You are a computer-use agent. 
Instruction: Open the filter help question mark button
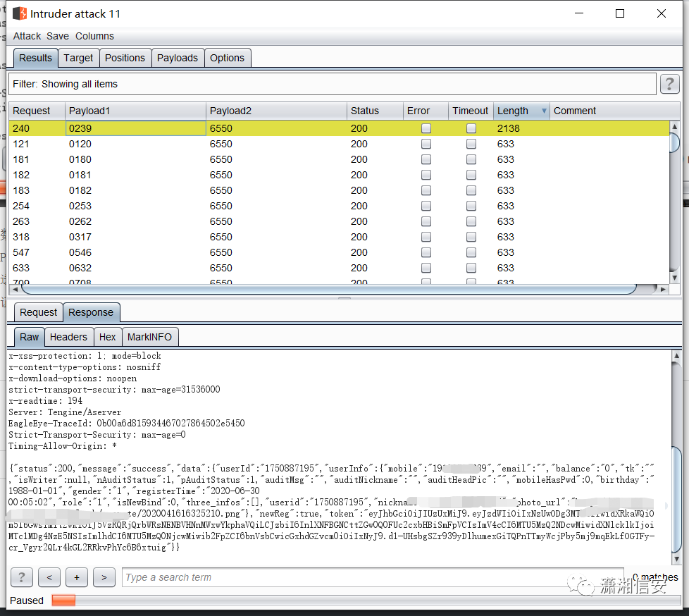pos(669,84)
